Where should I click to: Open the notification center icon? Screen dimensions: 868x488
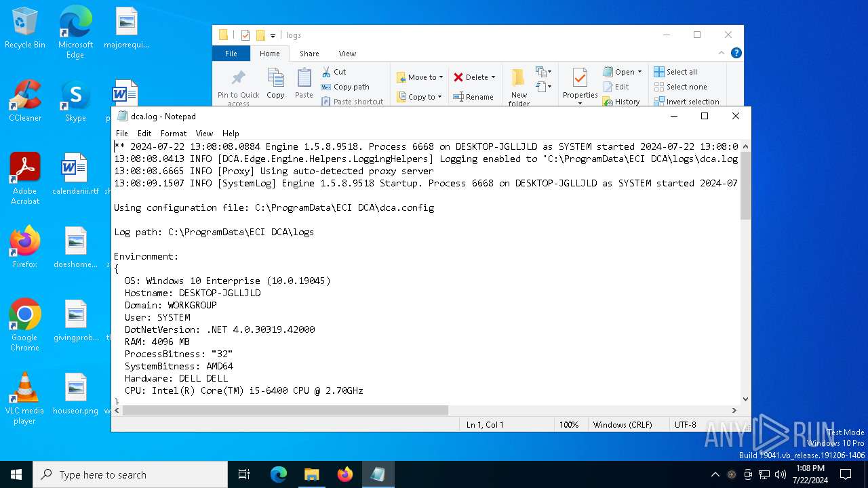(x=846, y=474)
